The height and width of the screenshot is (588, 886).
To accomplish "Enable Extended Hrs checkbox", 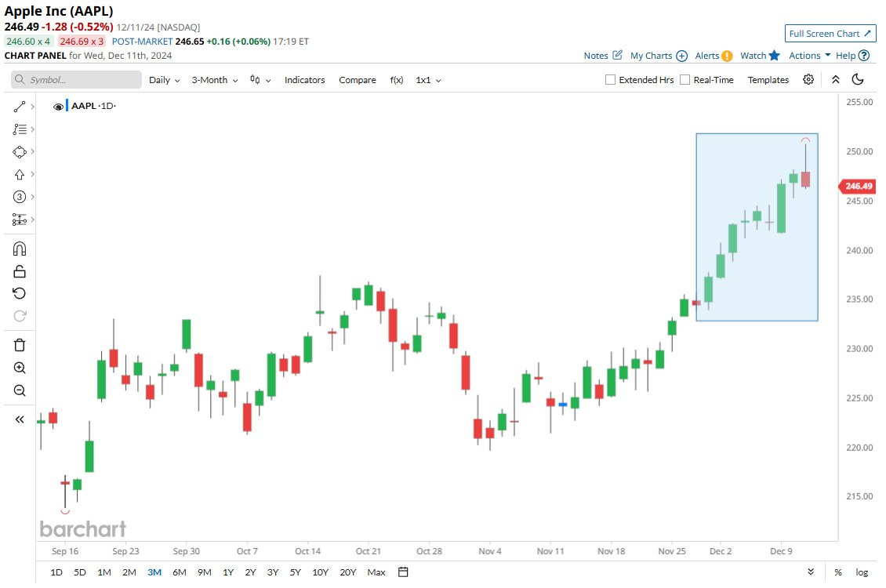I will (610, 80).
